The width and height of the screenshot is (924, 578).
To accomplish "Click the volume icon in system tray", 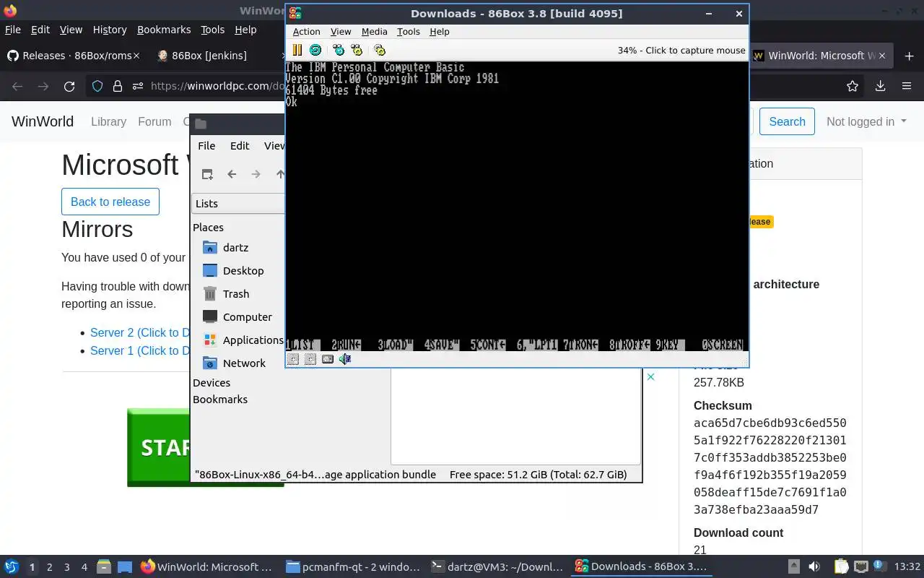I will 814,567.
